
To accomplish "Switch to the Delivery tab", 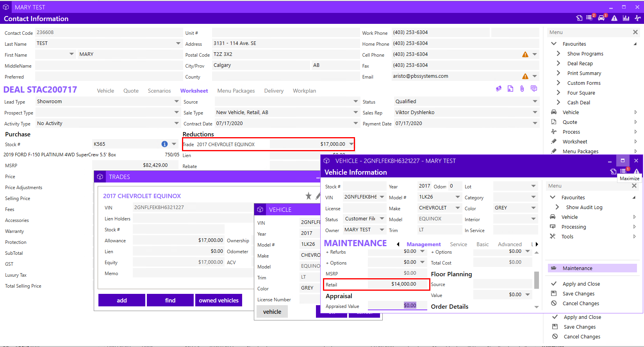I will click(274, 91).
